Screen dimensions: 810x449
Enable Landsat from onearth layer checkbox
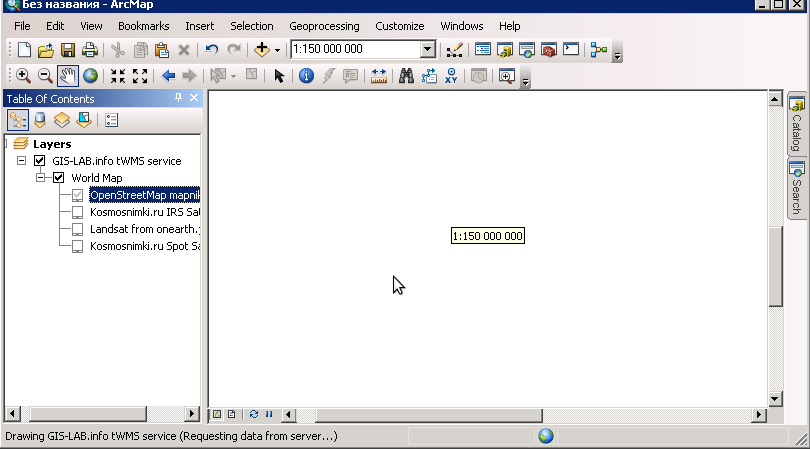tap(77, 229)
